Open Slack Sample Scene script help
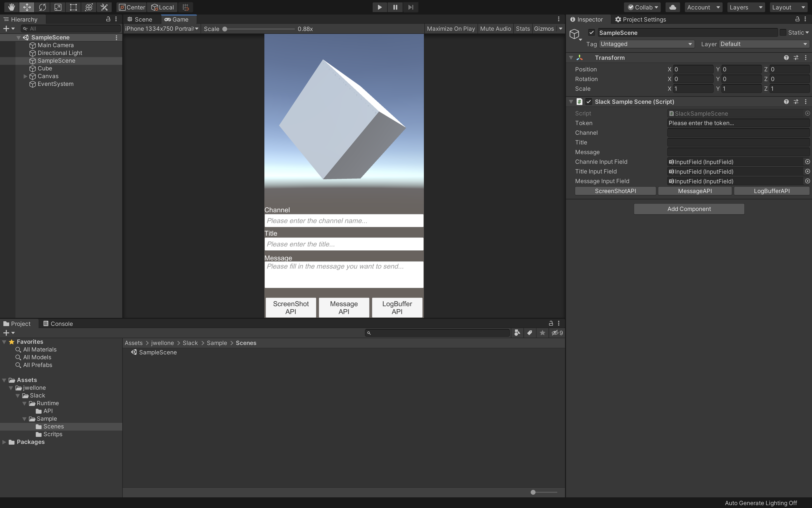This screenshot has width=812, height=508. [786, 101]
